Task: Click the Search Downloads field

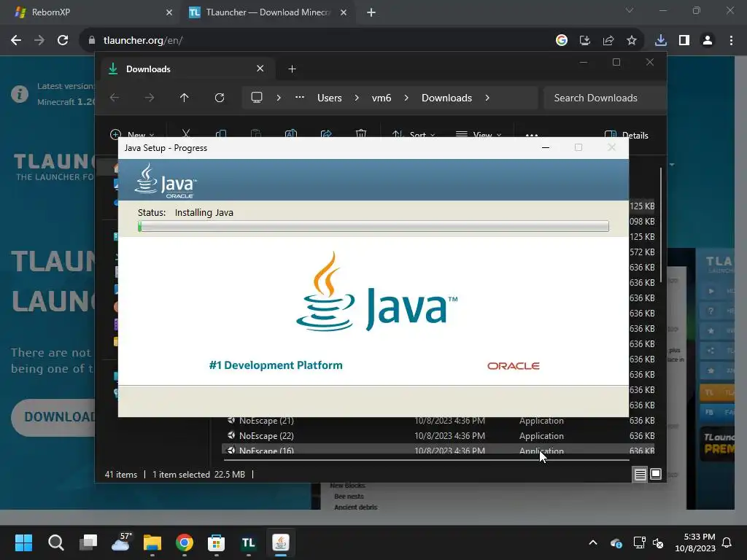Action: [605, 98]
